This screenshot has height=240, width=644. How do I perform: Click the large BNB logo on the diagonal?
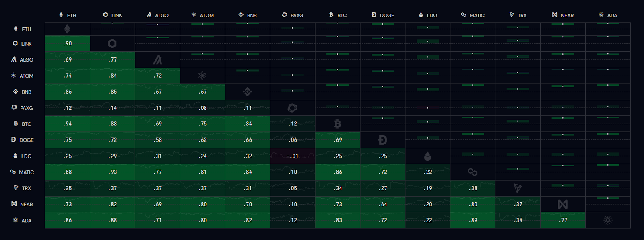click(248, 92)
